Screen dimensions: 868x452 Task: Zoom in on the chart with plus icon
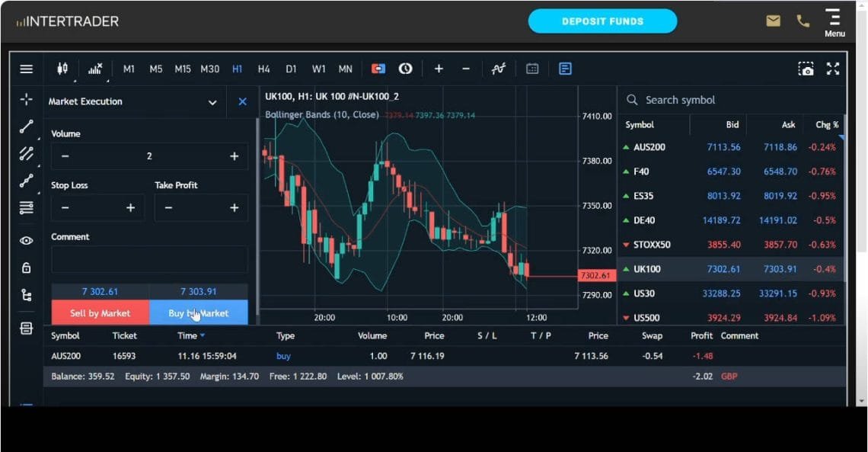coord(439,69)
